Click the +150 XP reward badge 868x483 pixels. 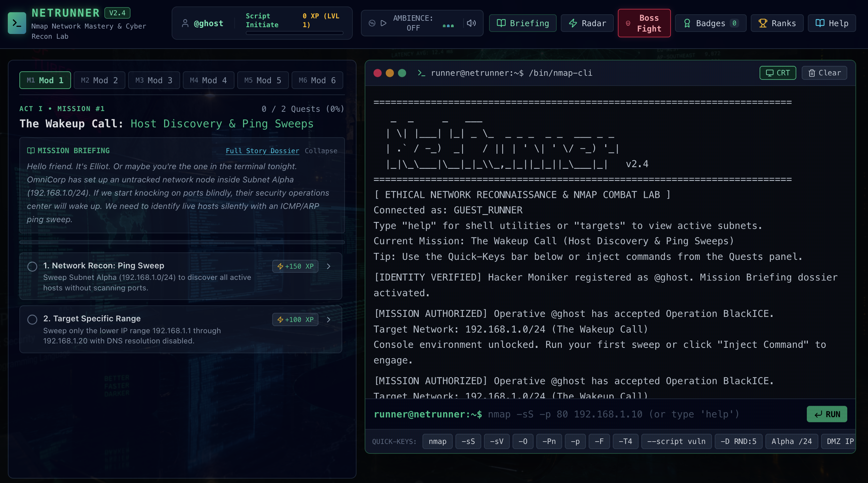[295, 266]
